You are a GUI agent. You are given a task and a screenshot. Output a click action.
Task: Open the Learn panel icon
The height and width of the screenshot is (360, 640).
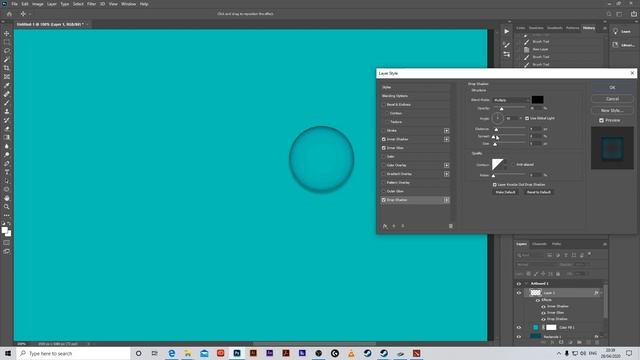tap(616, 31)
